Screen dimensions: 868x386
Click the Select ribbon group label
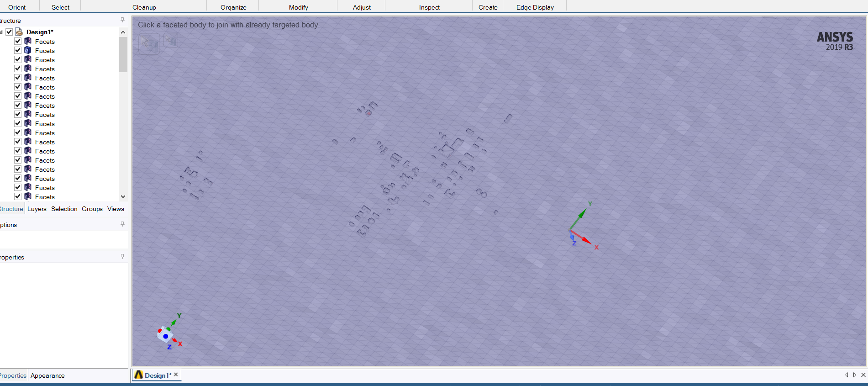pyautogui.click(x=61, y=7)
